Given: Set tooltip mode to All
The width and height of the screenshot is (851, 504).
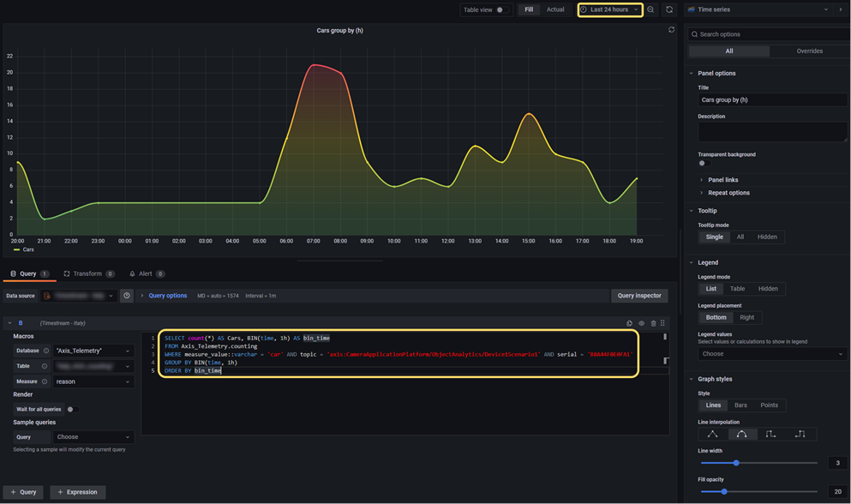Looking at the screenshot, I should click(740, 237).
